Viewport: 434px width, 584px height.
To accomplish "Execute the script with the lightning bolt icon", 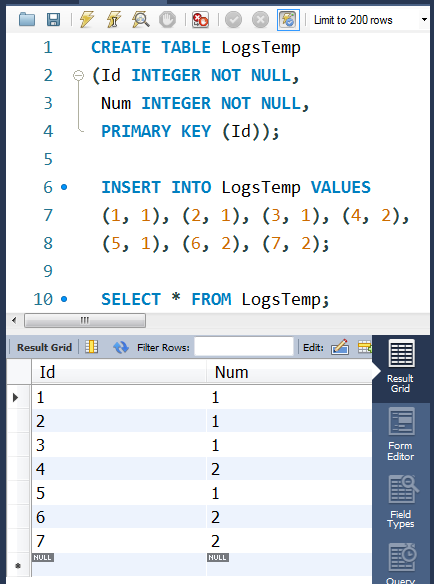I will pos(86,19).
